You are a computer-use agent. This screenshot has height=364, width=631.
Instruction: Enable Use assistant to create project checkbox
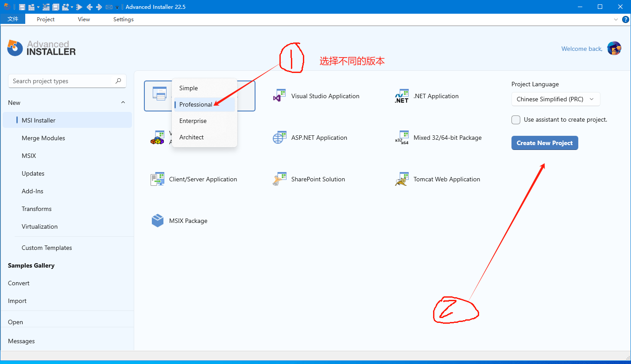point(516,120)
